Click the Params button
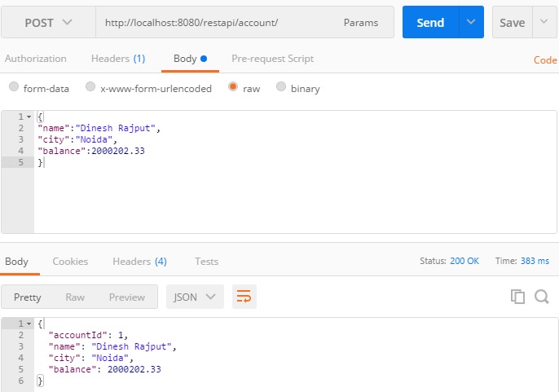Image resolution: width=559 pixels, height=392 pixels. point(361,23)
